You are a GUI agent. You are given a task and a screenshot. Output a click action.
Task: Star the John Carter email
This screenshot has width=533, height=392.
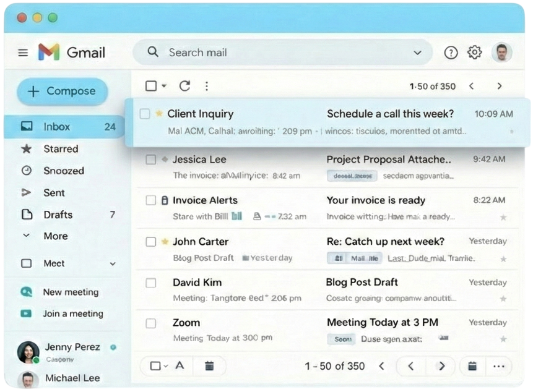pyautogui.click(x=165, y=241)
